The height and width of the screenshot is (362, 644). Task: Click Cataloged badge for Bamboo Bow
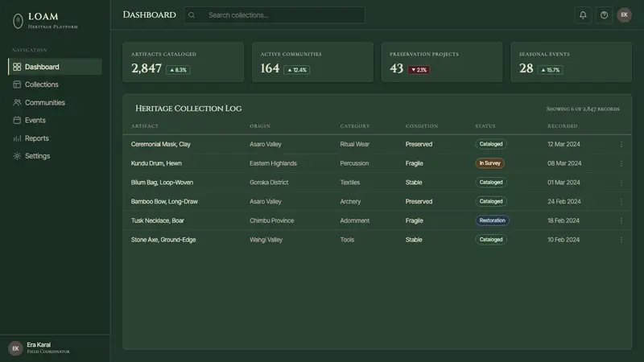coord(491,202)
